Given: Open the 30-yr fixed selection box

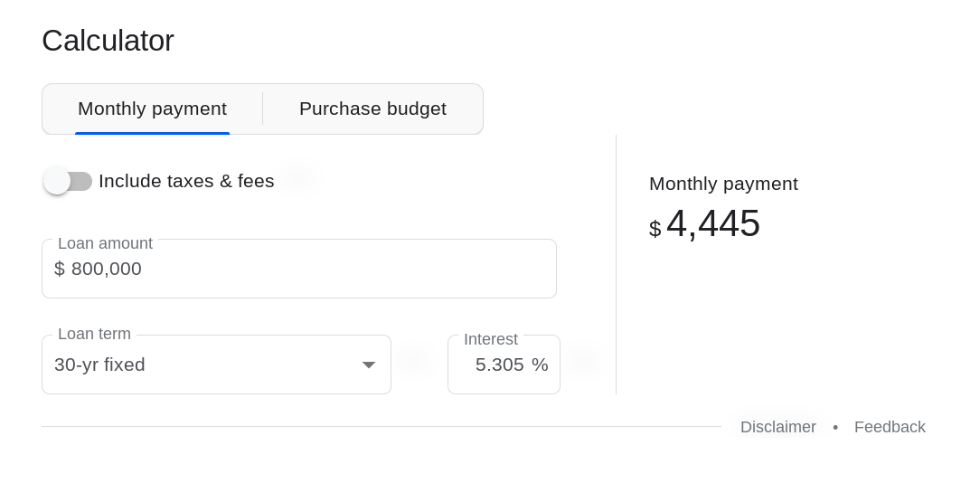Looking at the screenshot, I should click(x=199, y=365).
